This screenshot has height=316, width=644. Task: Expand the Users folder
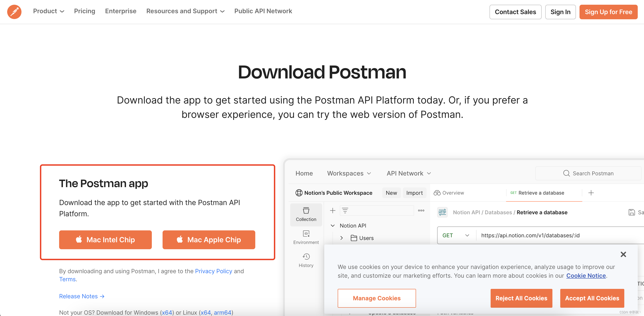(341, 238)
